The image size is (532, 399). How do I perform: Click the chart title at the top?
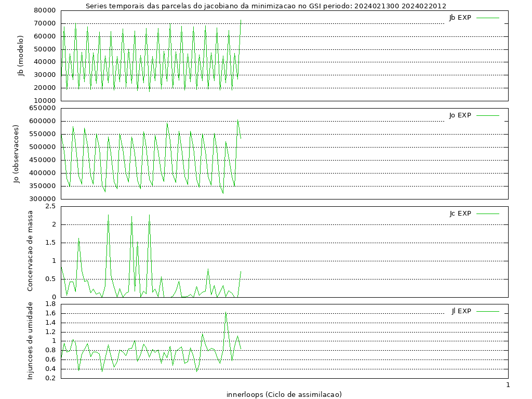(x=265, y=6)
